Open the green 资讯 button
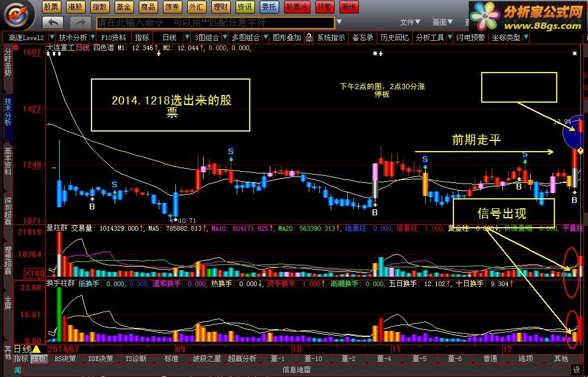 tap(245, 6)
